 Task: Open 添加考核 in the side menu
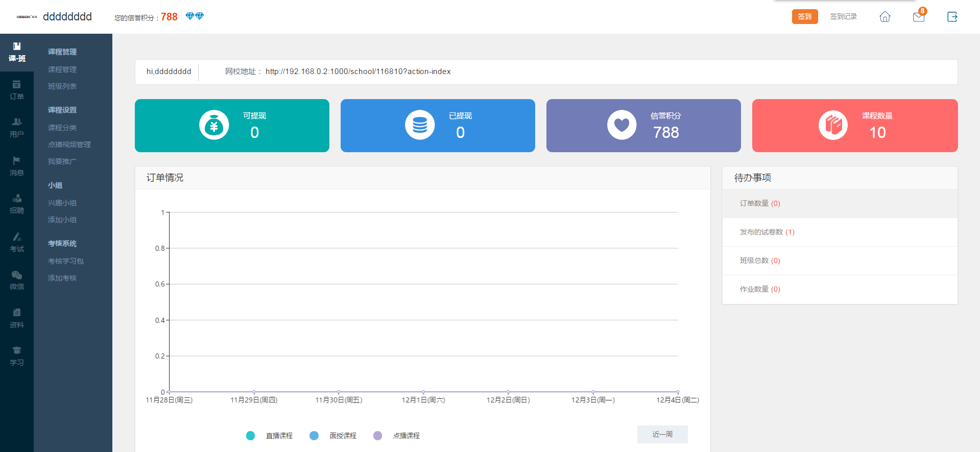click(62, 278)
